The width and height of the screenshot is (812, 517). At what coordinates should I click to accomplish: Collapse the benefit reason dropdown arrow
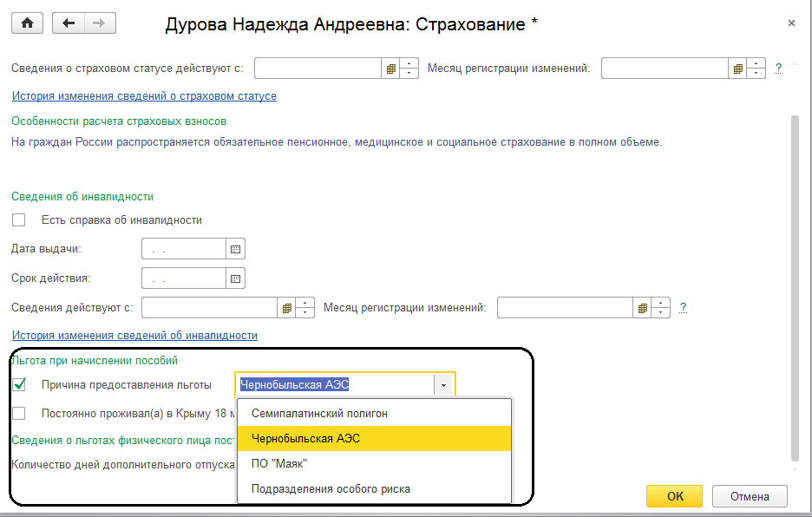point(443,385)
